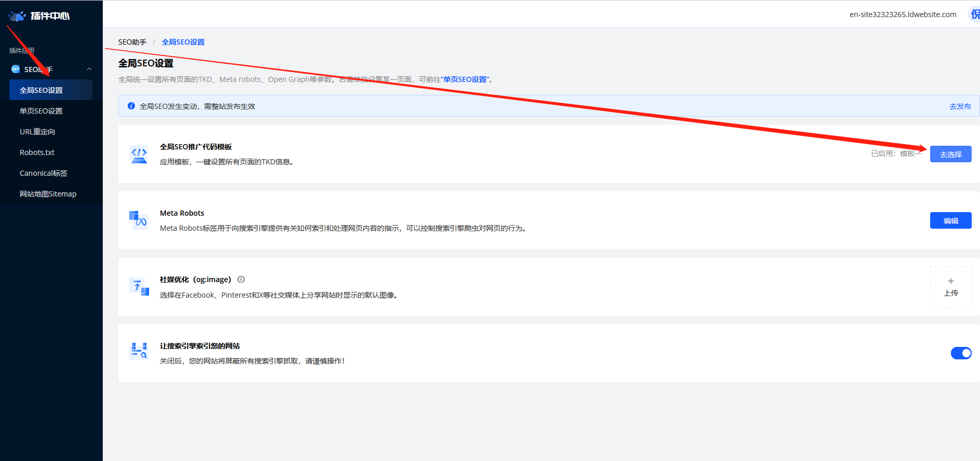The image size is (980, 461).
Task: Click the SEO助手 sidebar icon
Action: coord(16,69)
